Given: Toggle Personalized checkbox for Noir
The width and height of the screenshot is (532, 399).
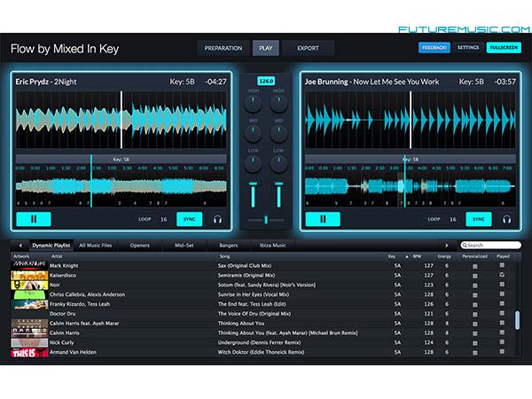Looking at the screenshot, I should point(475,286).
